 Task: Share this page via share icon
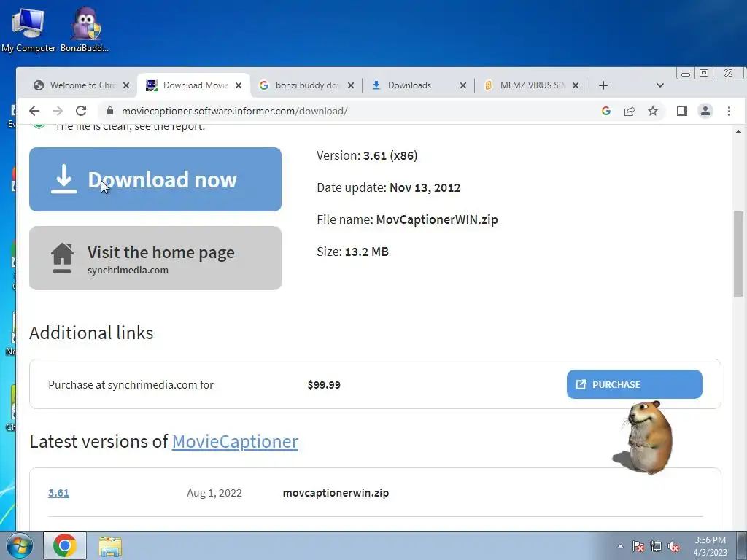(630, 111)
